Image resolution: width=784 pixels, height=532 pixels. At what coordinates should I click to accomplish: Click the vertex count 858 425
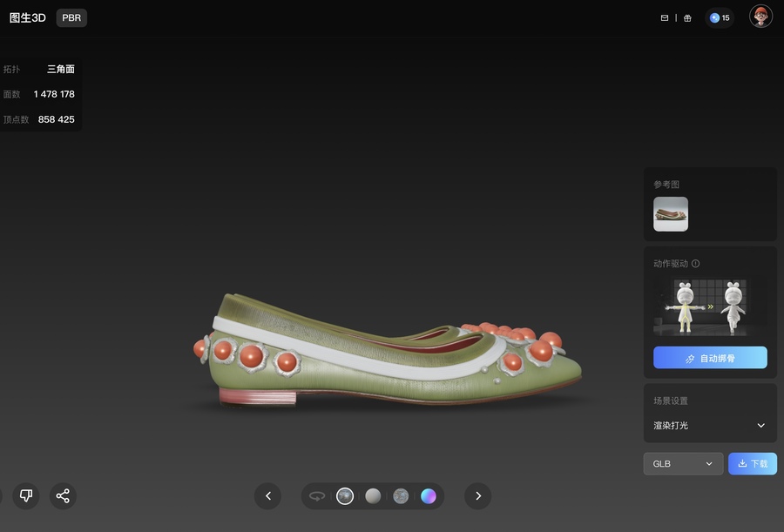(56, 119)
